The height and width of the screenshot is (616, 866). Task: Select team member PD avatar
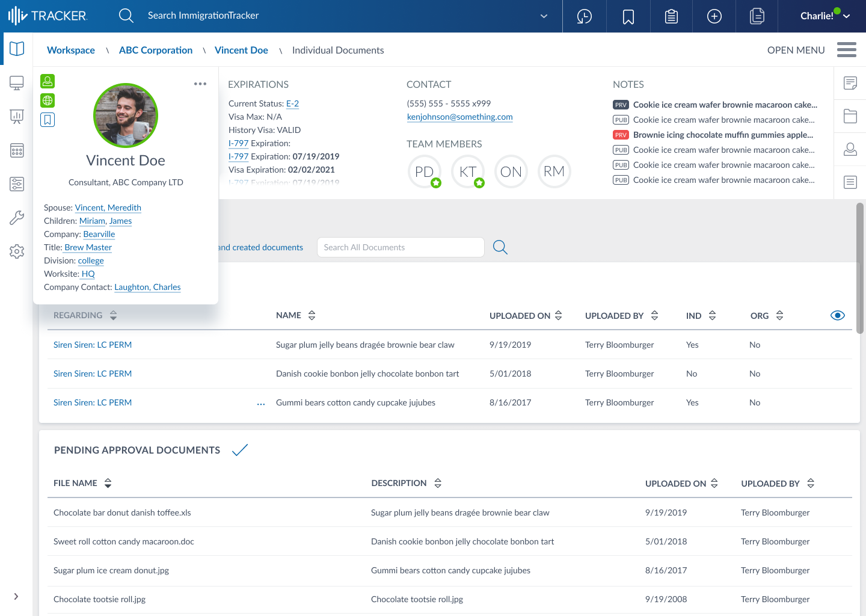tap(425, 171)
